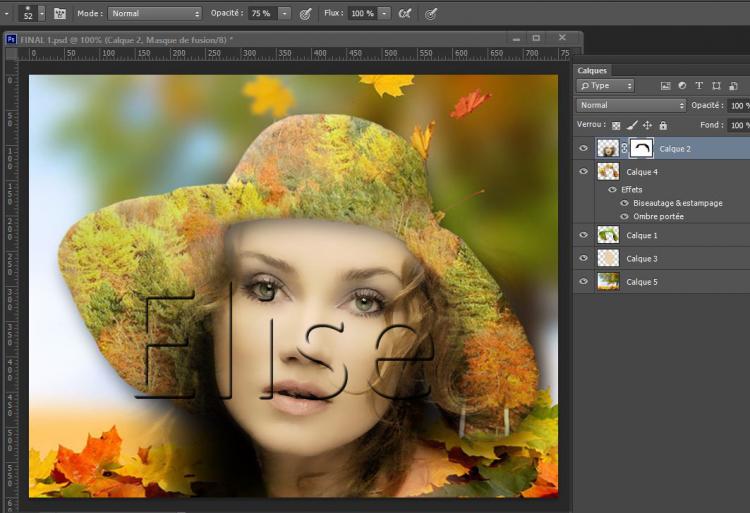Hide all Effets of Calque 4
Image resolution: width=750 pixels, height=513 pixels.
point(612,190)
